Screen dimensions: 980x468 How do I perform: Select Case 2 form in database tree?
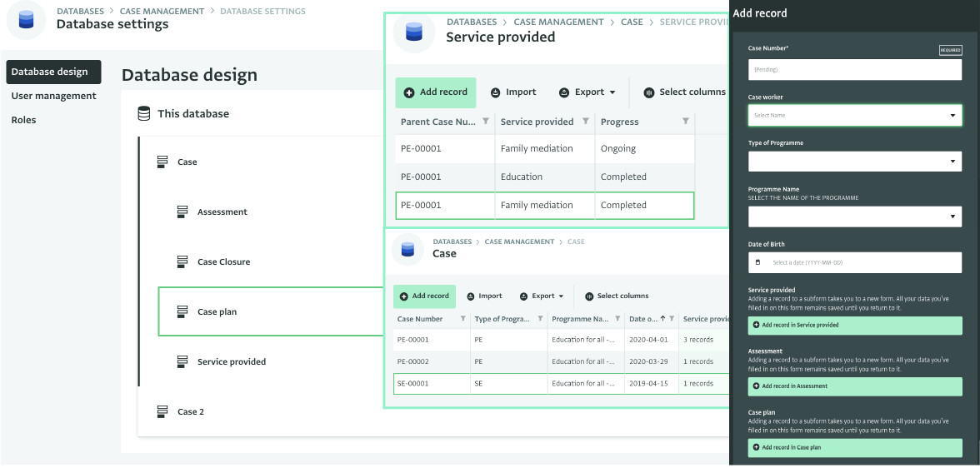[x=191, y=411]
